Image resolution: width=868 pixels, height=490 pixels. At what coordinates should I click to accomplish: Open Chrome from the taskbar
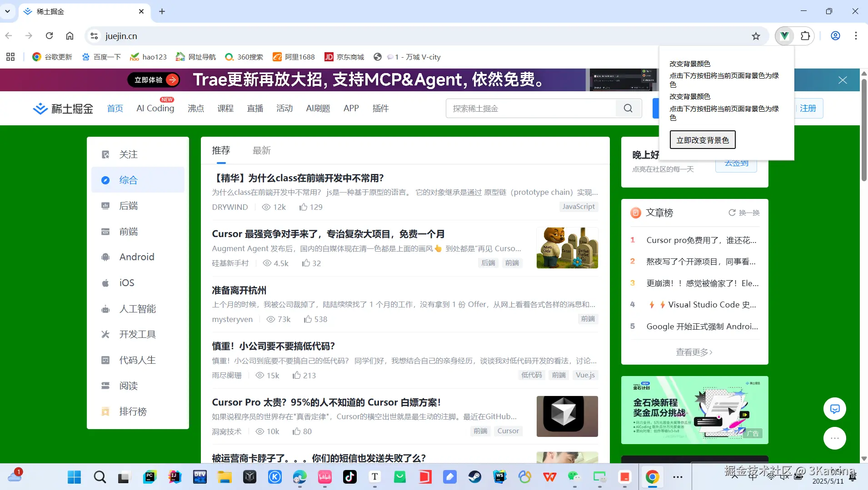pos(652,477)
